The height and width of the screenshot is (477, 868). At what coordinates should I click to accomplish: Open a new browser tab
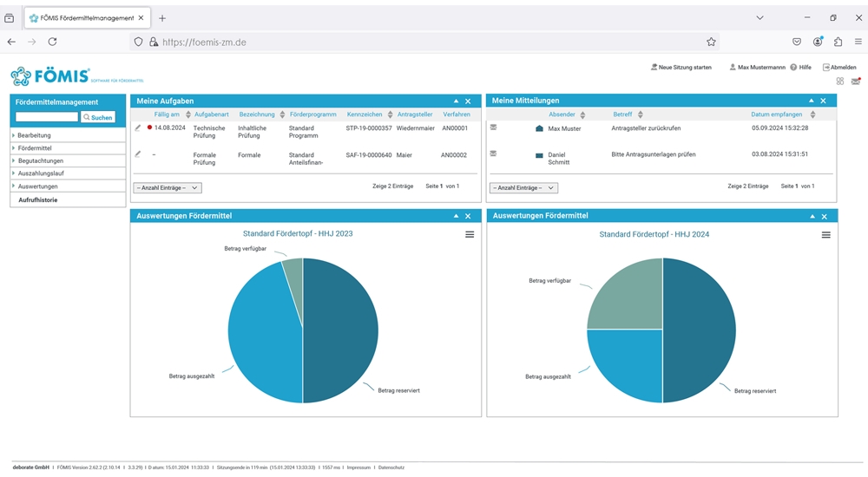coord(162,18)
